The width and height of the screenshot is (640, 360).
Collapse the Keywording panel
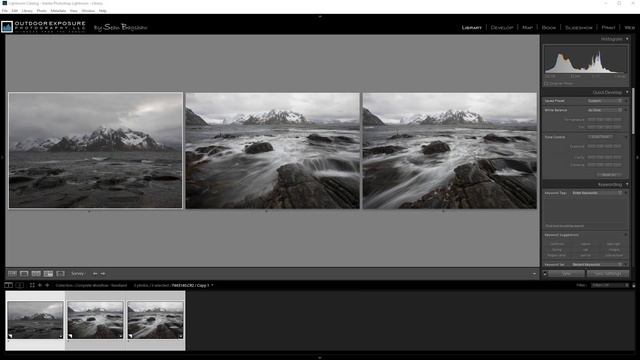627,184
